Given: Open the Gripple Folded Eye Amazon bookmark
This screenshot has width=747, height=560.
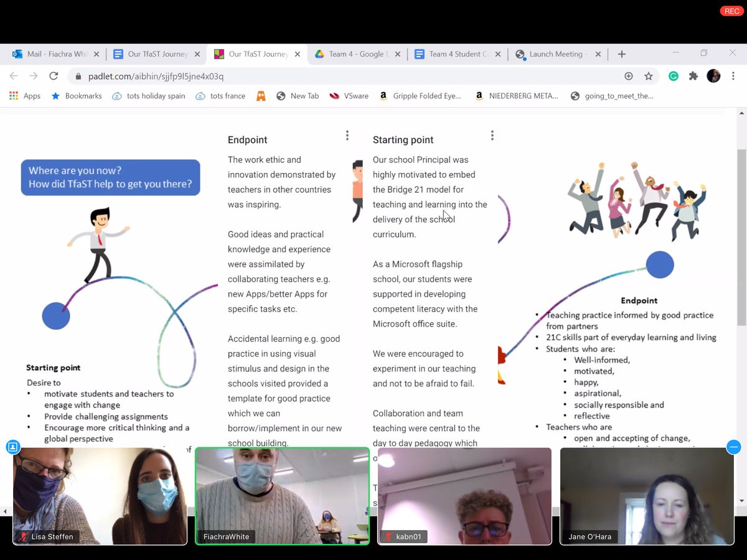Looking at the screenshot, I should click(420, 96).
